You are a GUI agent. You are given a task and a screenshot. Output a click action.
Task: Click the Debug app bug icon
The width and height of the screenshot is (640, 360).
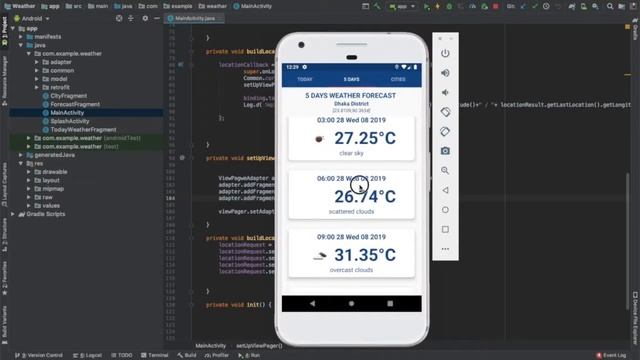[x=449, y=7]
